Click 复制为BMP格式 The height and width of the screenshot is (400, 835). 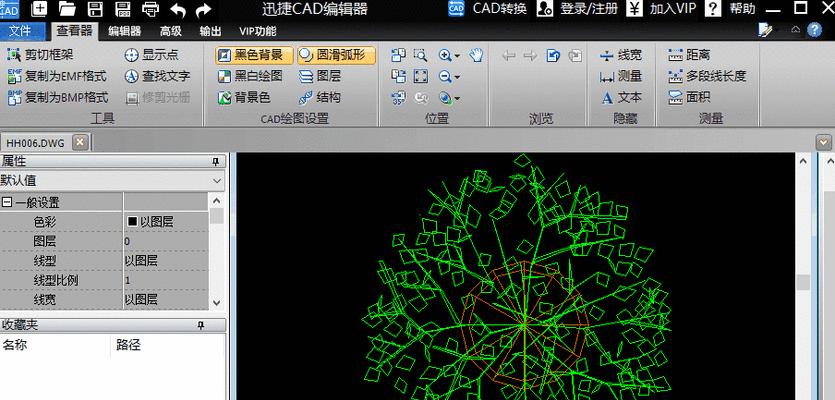[x=58, y=97]
